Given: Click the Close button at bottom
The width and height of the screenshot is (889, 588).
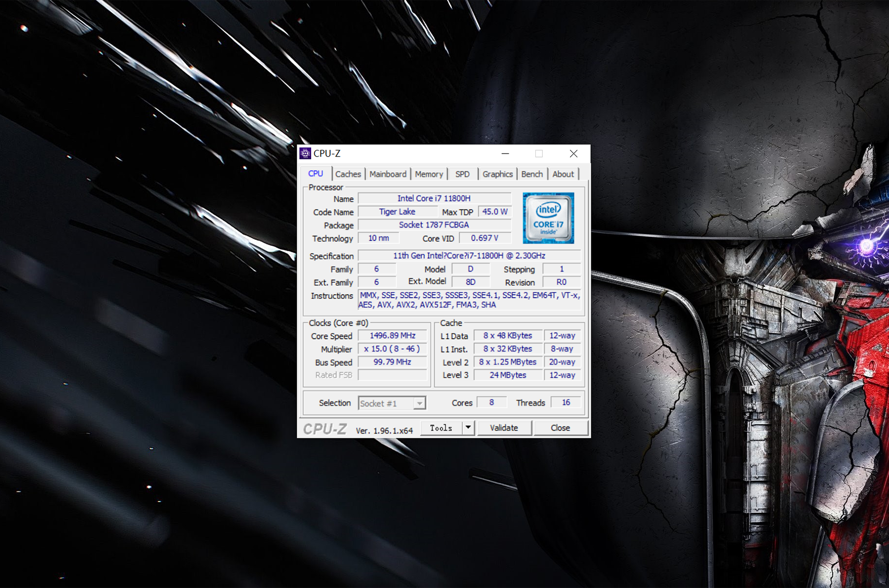Looking at the screenshot, I should click(x=560, y=428).
